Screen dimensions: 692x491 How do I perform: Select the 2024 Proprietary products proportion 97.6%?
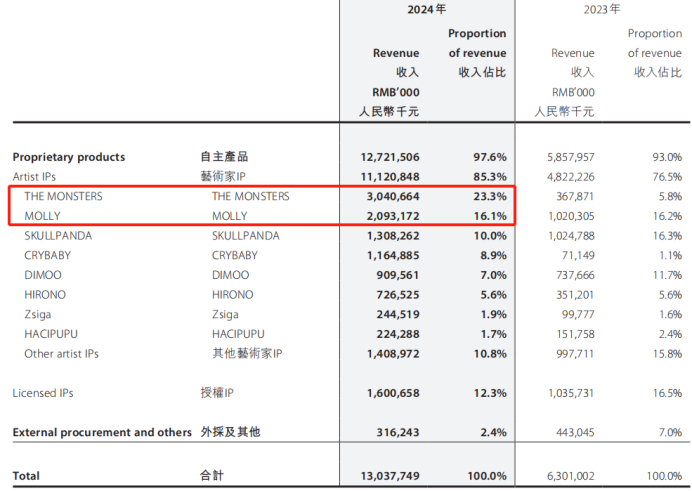click(x=490, y=157)
